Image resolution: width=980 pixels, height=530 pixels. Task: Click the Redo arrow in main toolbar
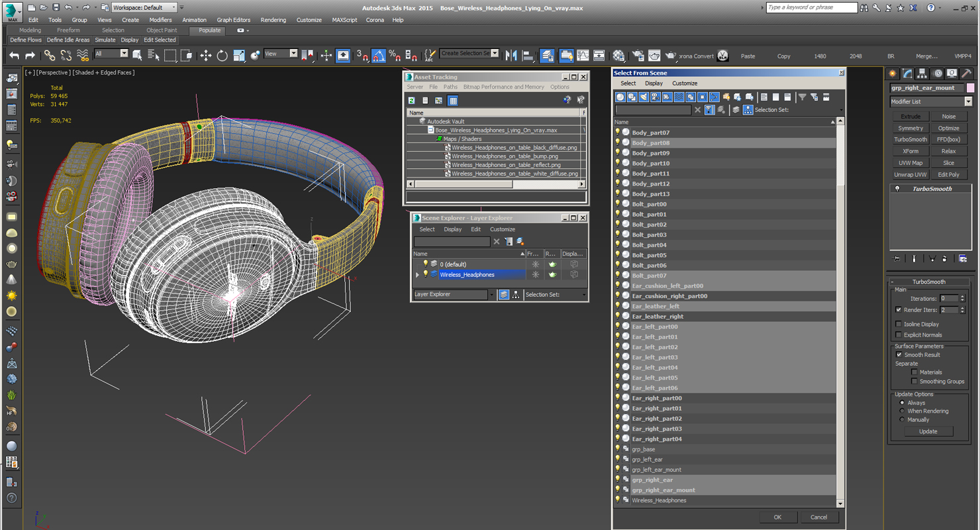pyautogui.click(x=30, y=56)
